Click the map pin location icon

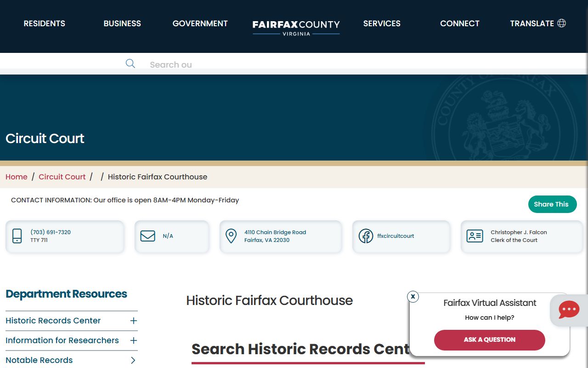231,236
